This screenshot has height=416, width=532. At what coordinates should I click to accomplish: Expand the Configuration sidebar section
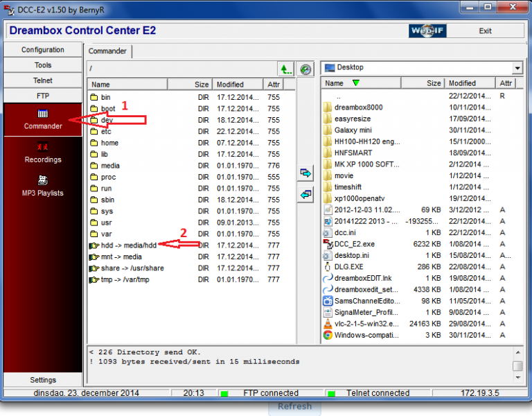point(43,50)
